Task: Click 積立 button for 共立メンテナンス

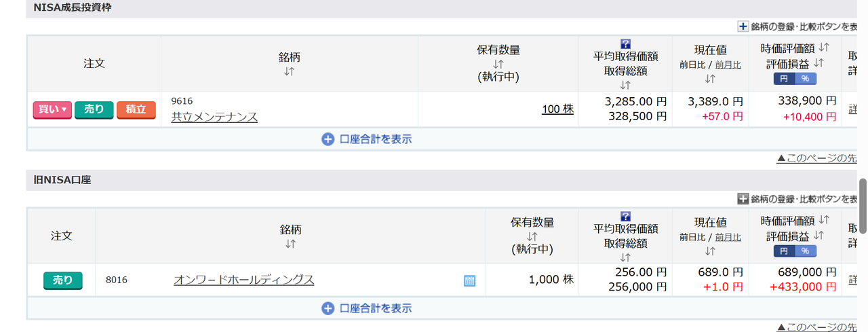Action: point(136,109)
